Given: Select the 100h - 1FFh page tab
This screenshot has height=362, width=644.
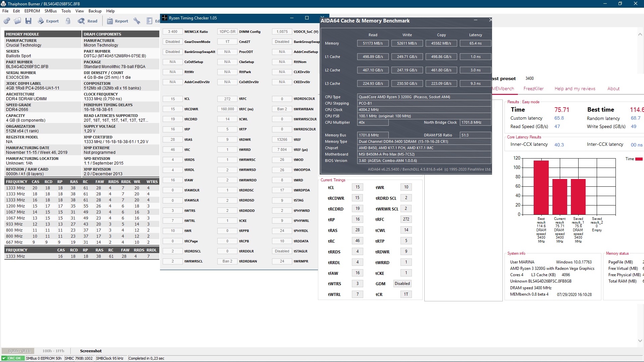Looking at the screenshot, I should click(53, 351).
